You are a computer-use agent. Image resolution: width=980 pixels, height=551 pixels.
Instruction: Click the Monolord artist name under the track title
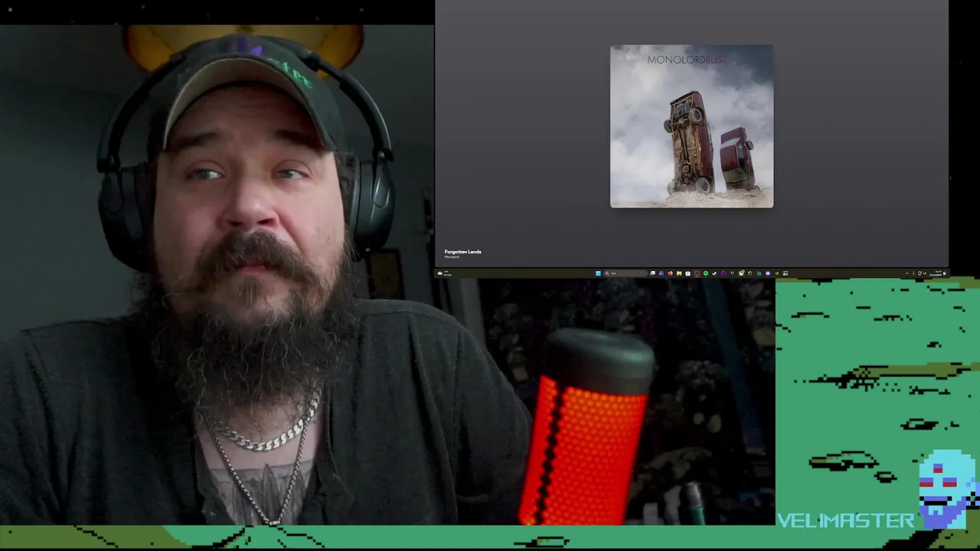(452, 257)
